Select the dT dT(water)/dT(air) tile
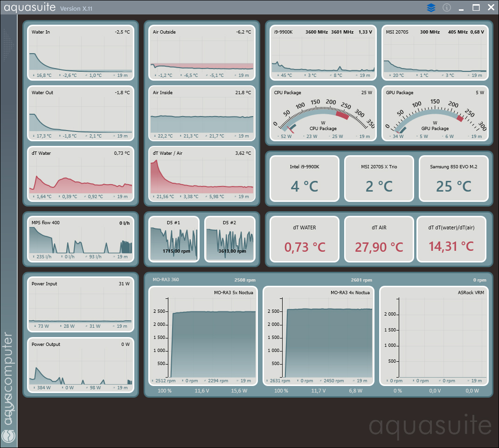499x448 pixels. [x=451, y=239]
